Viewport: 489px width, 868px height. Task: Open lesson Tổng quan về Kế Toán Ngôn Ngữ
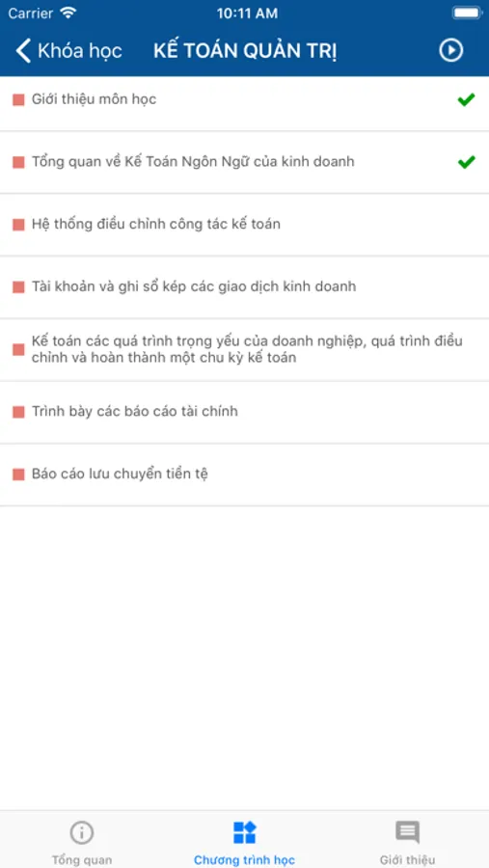click(x=244, y=162)
